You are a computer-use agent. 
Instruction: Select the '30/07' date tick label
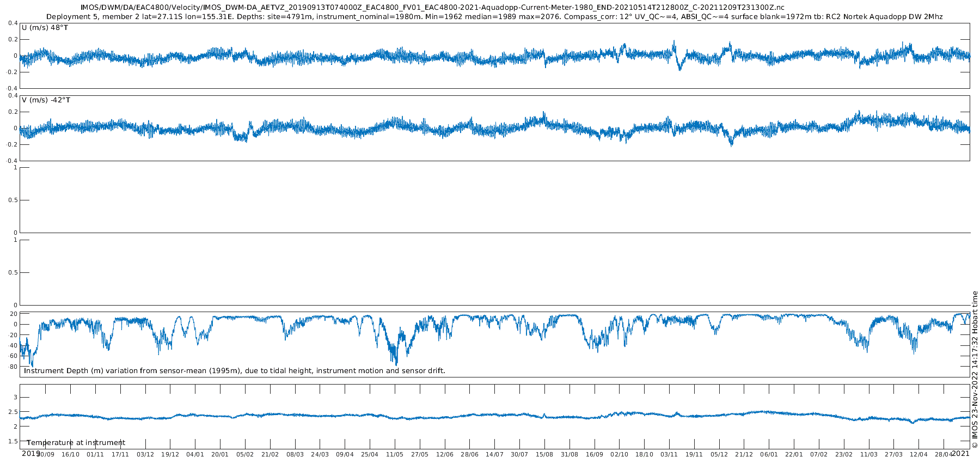pos(519,454)
